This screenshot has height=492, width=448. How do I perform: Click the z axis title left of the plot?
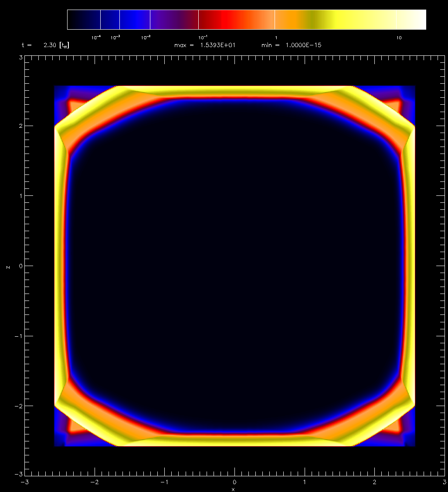coord(7,266)
